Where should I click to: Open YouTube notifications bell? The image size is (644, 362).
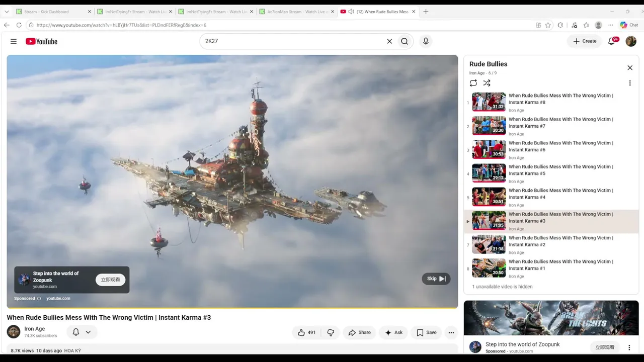pyautogui.click(x=612, y=41)
